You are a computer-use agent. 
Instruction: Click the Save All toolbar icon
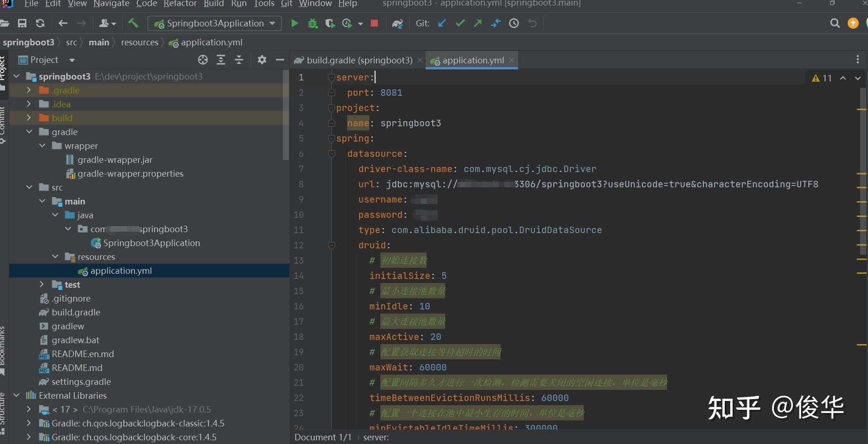pyautogui.click(x=22, y=23)
